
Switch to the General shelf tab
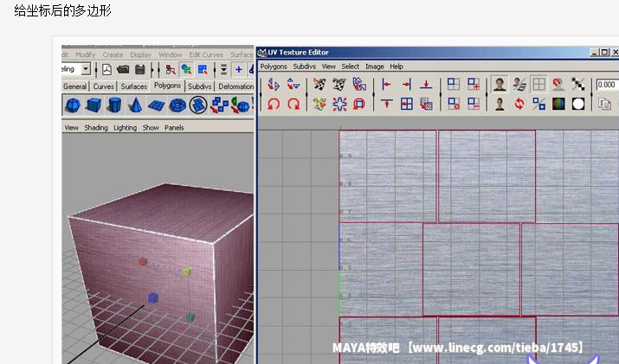point(74,86)
